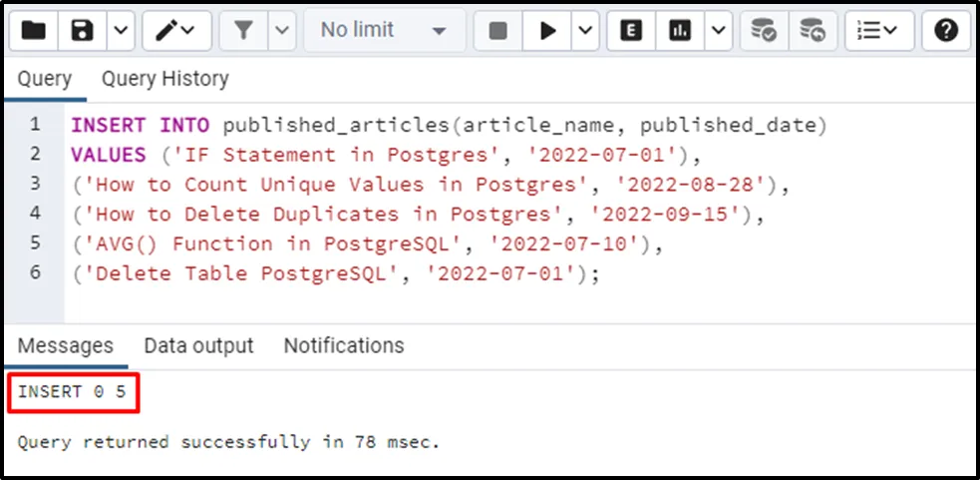Switch to the Notifications tab
The image size is (980, 480).
(x=344, y=346)
